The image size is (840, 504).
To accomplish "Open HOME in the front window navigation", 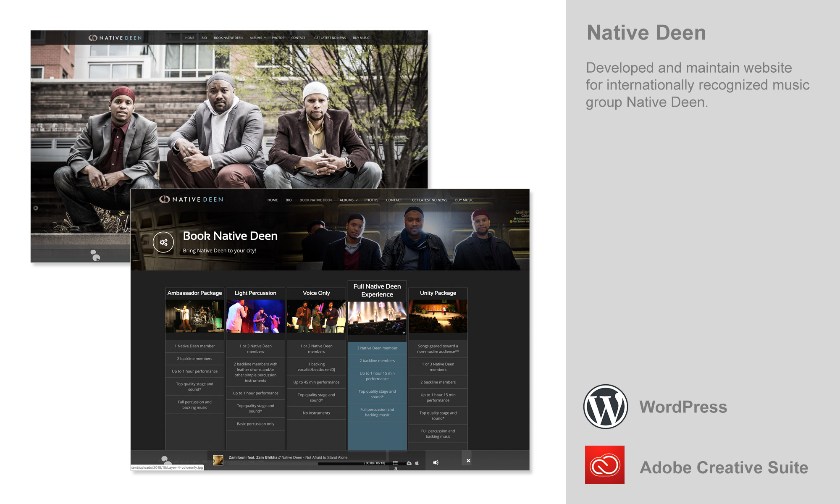I will 273,200.
